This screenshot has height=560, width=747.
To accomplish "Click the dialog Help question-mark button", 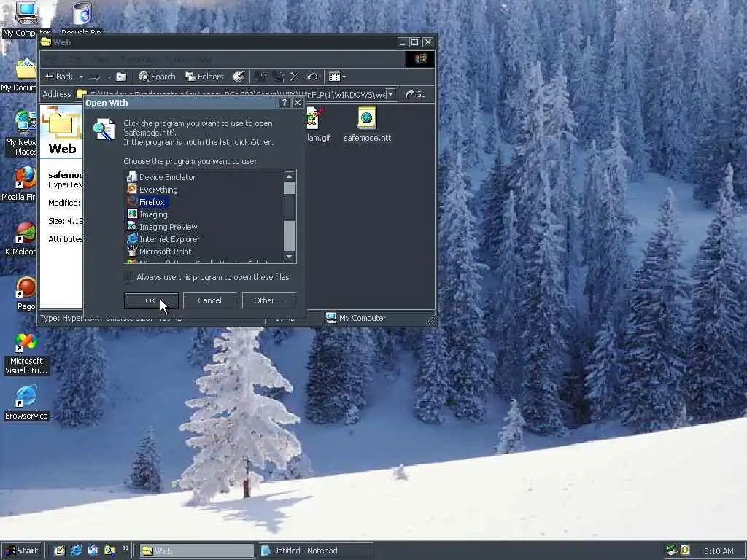I will click(284, 102).
